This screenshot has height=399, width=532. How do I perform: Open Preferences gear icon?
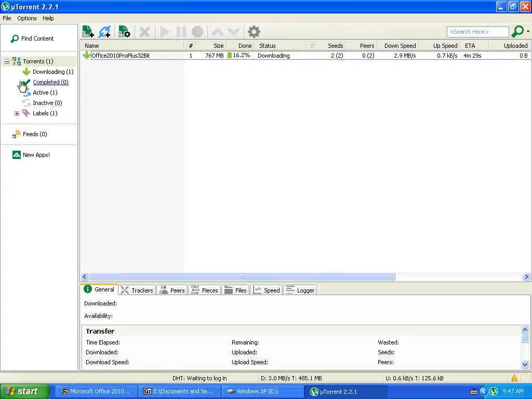coord(254,32)
